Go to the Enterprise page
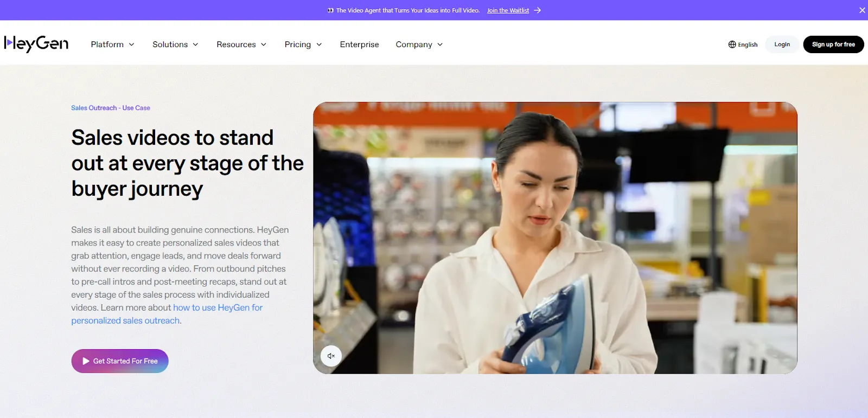The height and width of the screenshot is (418, 868). click(x=359, y=44)
